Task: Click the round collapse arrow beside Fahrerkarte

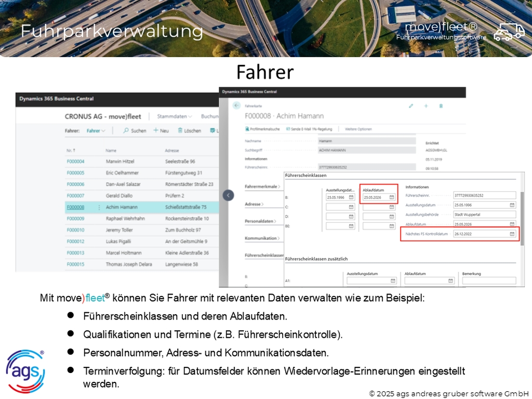Action: pos(229,195)
